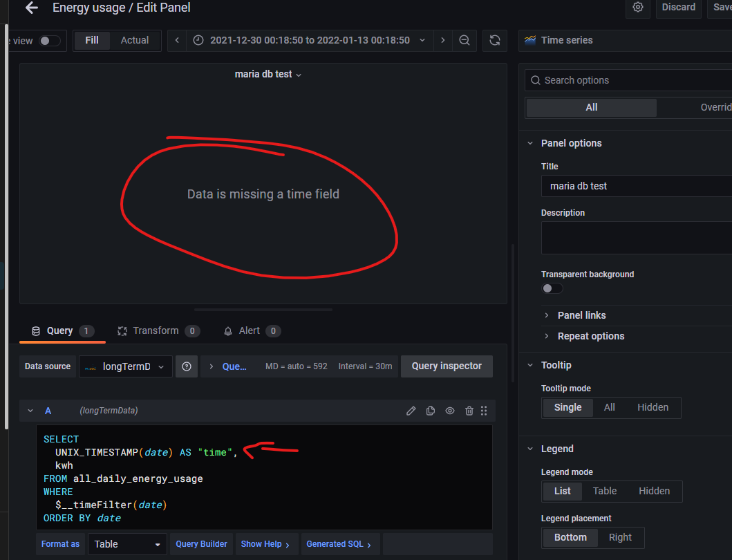Toggle Transparent background switch
The image size is (732, 560).
pyautogui.click(x=552, y=288)
